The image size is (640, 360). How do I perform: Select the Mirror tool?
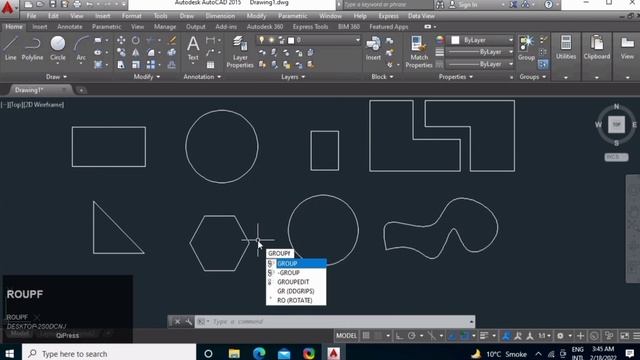pyautogui.click(x=136, y=52)
